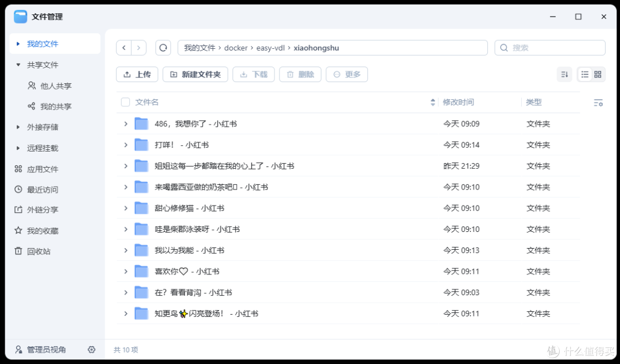Open the column display settings gear icon
The width and height of the screenshot is (620, 364).
pos(598,102)
